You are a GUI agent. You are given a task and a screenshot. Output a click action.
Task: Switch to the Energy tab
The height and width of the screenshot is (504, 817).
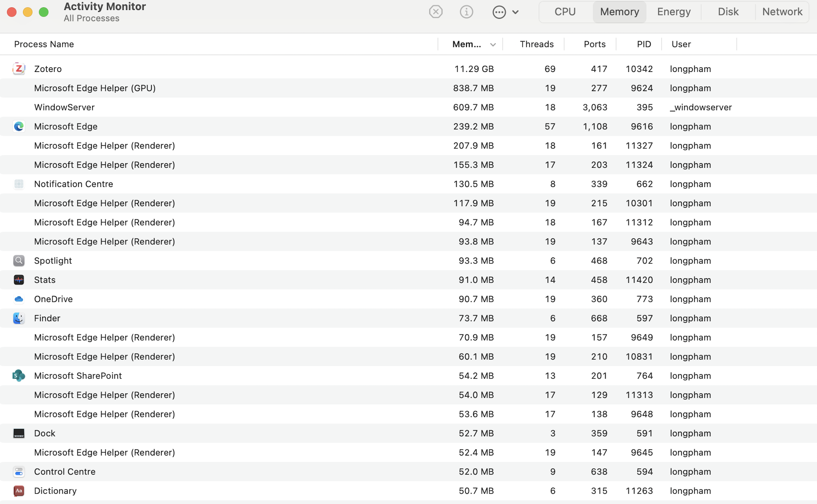674,12
